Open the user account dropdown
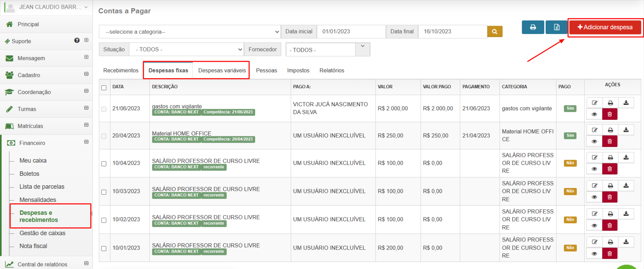The image size is (644, 269). click(x=47, y=7)
